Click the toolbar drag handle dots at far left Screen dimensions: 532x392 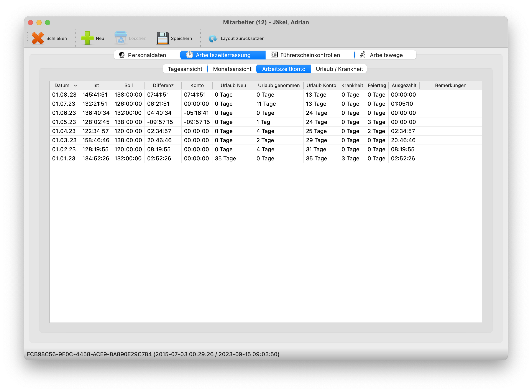[x=28, y=38]
